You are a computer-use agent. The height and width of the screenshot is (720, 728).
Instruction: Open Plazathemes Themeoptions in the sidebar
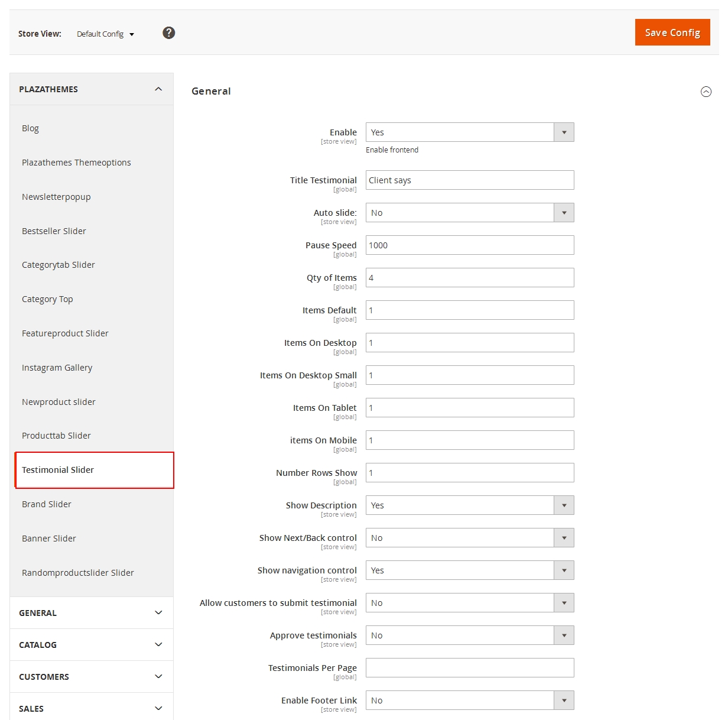click(76, 163)
